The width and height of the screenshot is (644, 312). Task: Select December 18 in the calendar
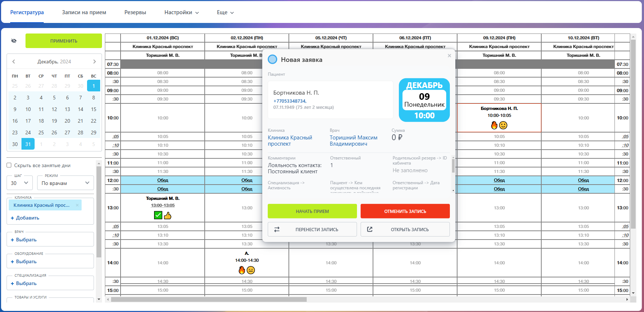coord(41,121)
